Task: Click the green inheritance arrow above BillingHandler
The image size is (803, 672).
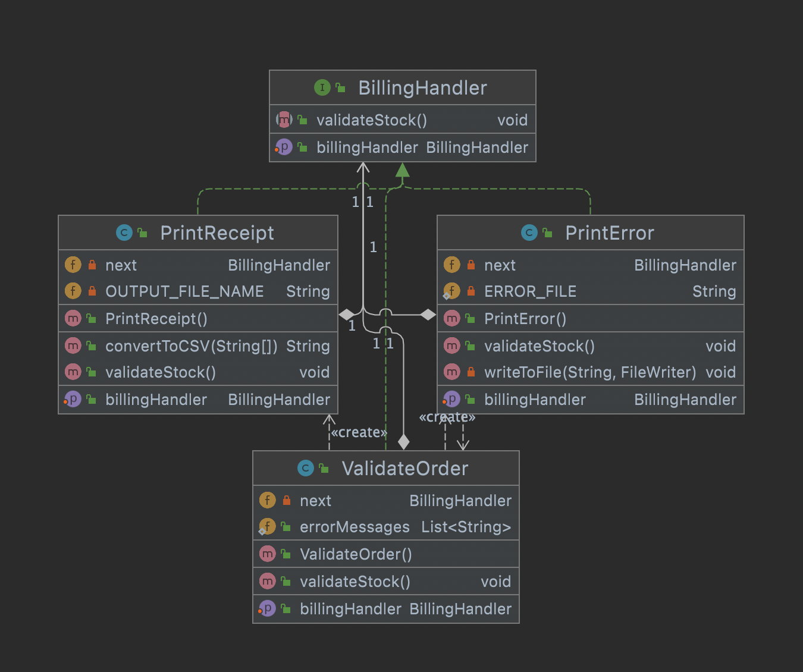Action: (403, 171)
